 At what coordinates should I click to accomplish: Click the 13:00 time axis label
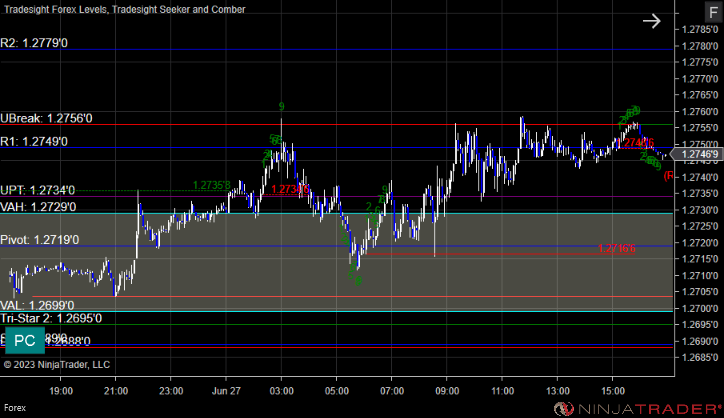(x=558, y=391)
